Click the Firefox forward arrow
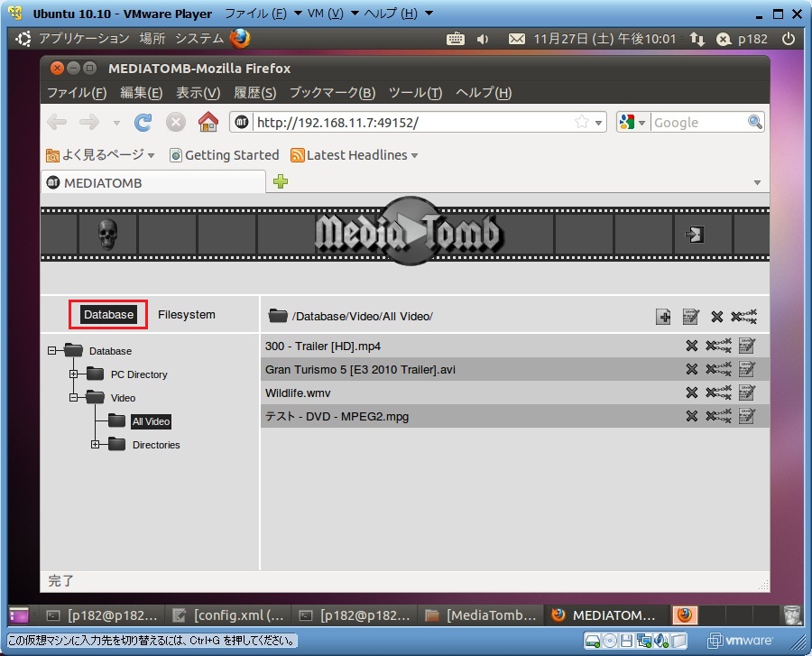The width and height of the screenshot is (812, 656). 89,123
